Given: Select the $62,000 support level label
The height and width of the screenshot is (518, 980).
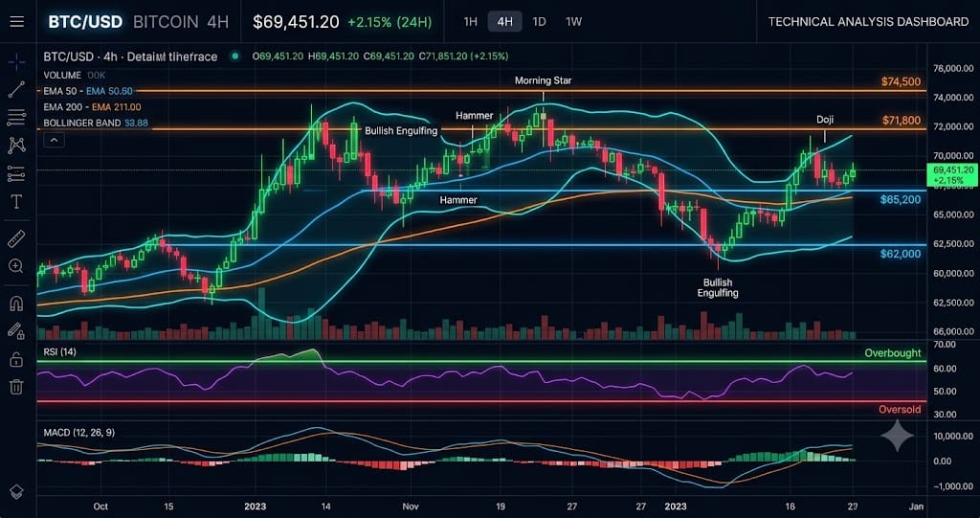Looking at the screenshot, I should tap(901, 254).
